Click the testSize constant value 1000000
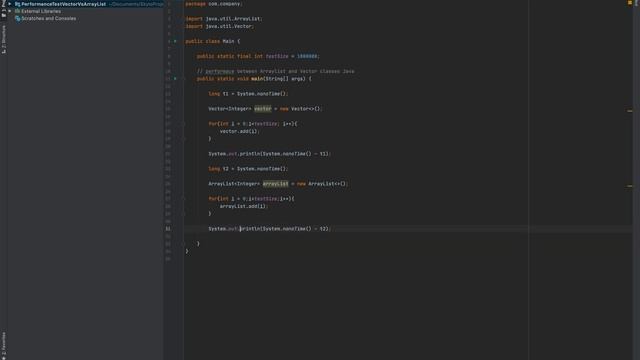This screenshot has width=640, height=360. pyautogui.click(x=307, y=56)
